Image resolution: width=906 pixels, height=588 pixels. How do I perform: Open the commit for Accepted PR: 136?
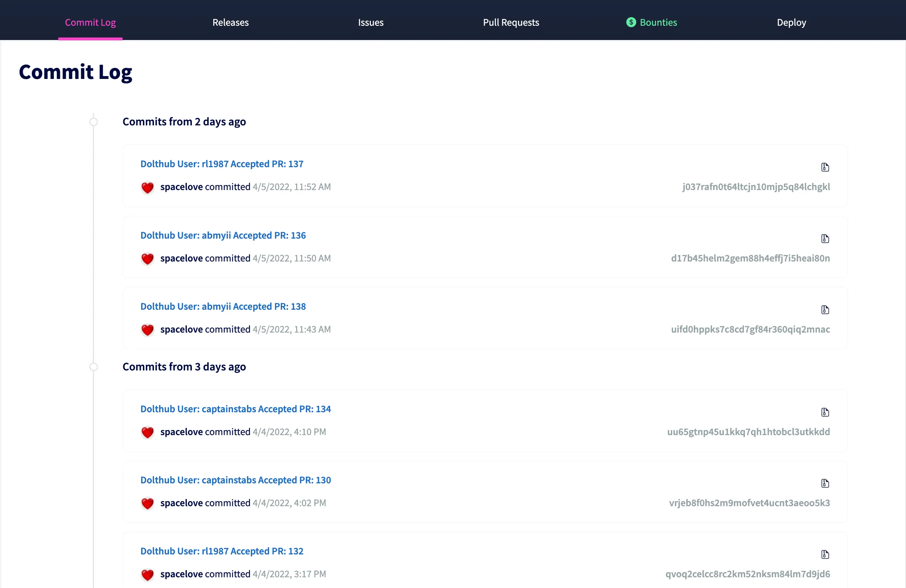223,235
